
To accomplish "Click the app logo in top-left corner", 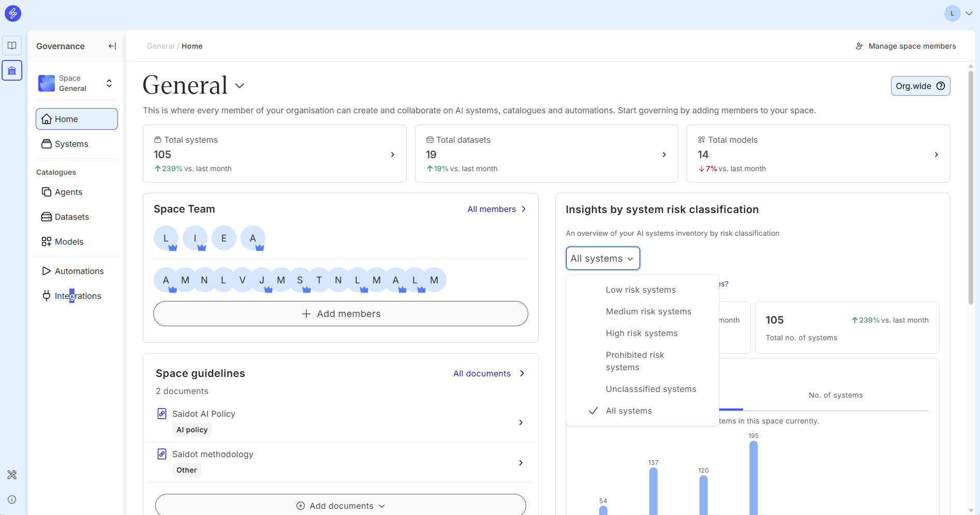I will 13,13.
